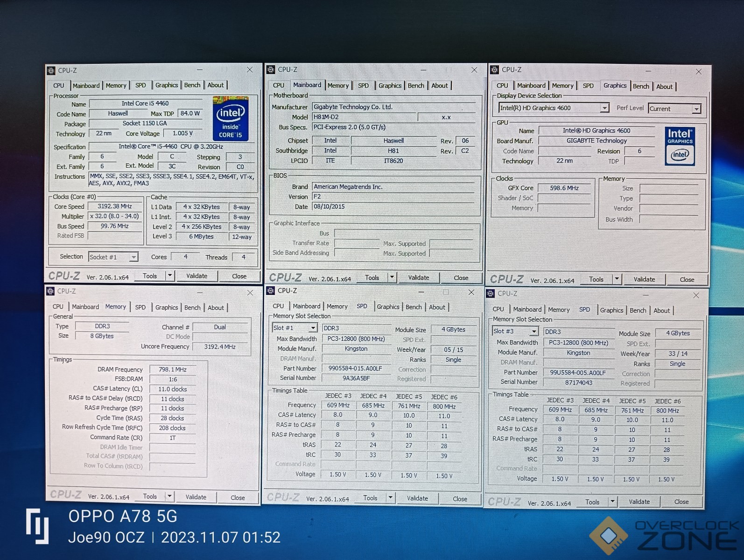Click Multiplier value x 32.0
Screen dimensions: 744x560
click(x=115, y=217)
